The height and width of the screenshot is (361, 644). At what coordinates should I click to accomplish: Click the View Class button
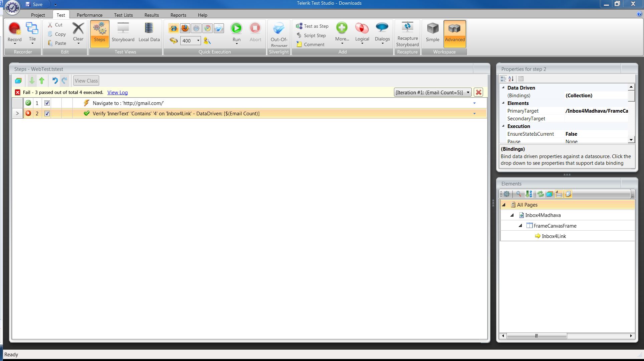[x=86, y=81]
